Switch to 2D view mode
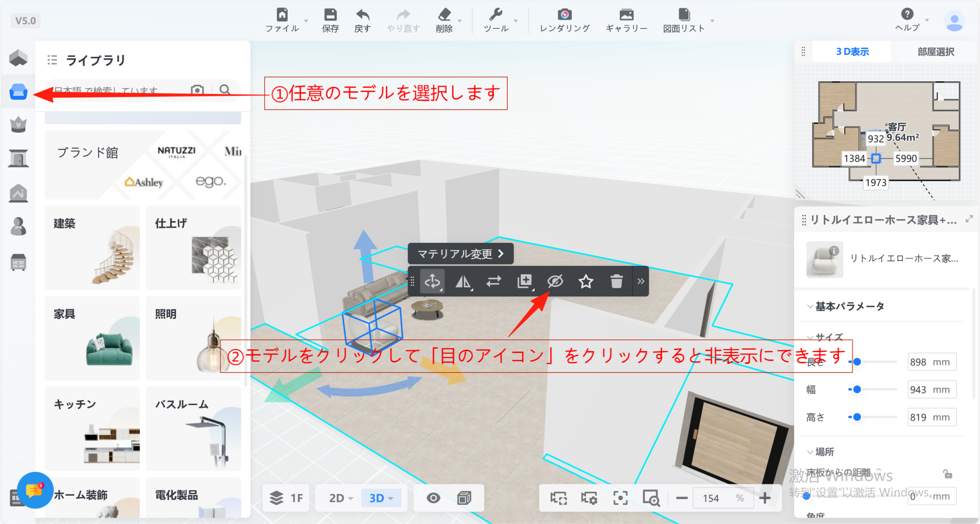980x524 pixels. (341, 498)
